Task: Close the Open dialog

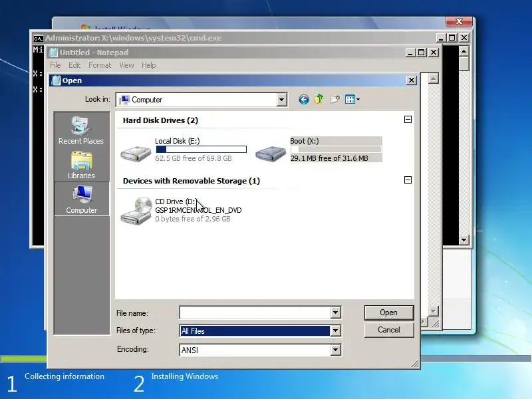Action: pos(412,80)
